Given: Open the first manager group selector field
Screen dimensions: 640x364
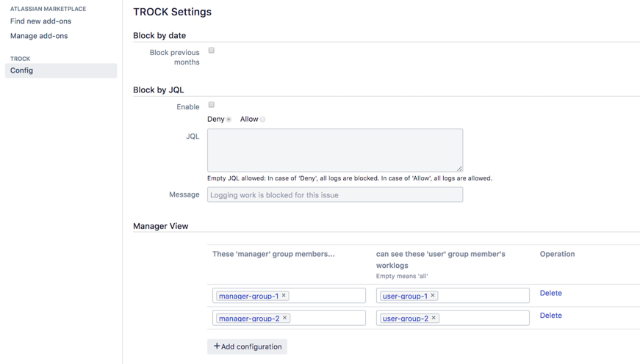Looking at the screenshot, I should [x=327, y=296].
